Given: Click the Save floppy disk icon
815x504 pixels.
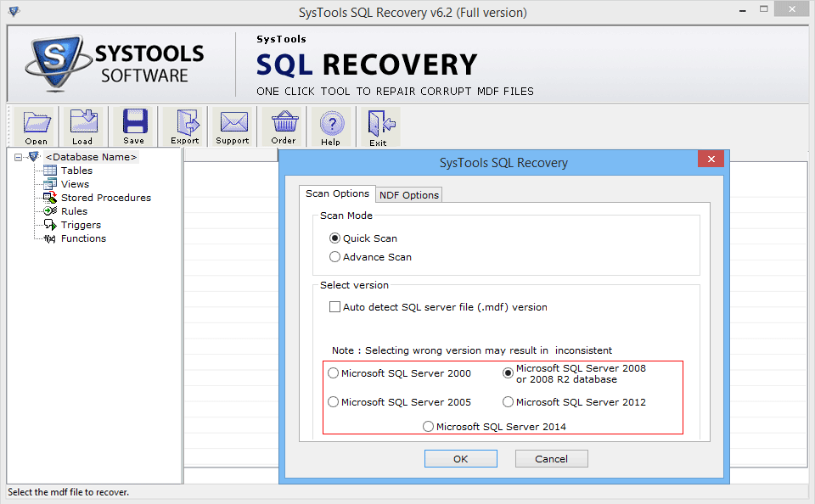Looking at the screenshot, I should (135, 121).
